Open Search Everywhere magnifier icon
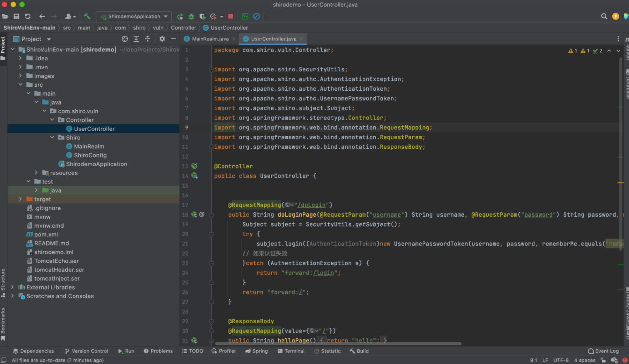 coord(604,16)
